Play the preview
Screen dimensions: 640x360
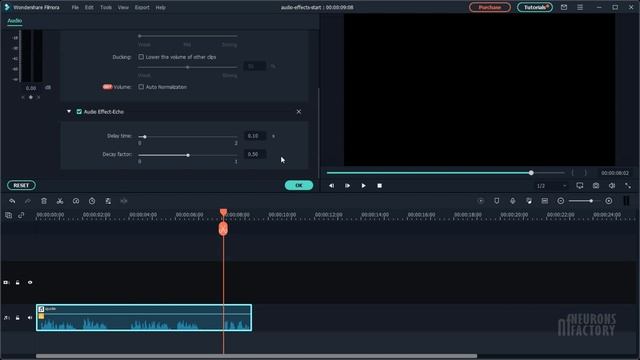[363, 186]
